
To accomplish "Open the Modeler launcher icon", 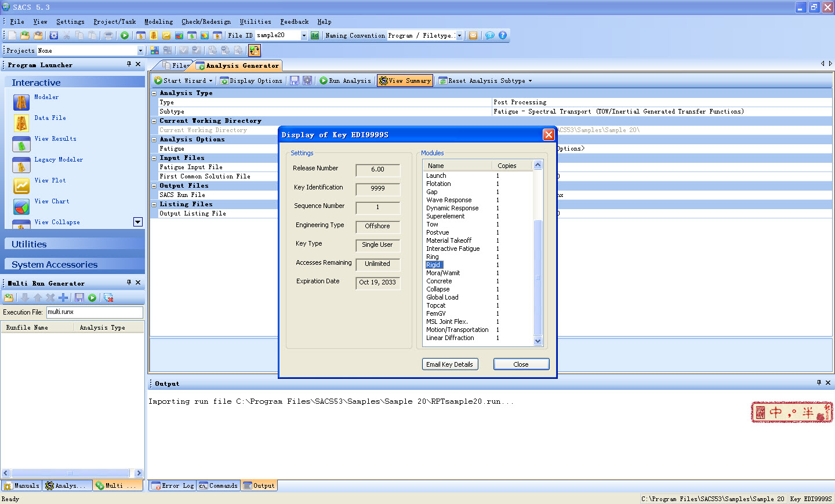I will [x=21, y=103].
